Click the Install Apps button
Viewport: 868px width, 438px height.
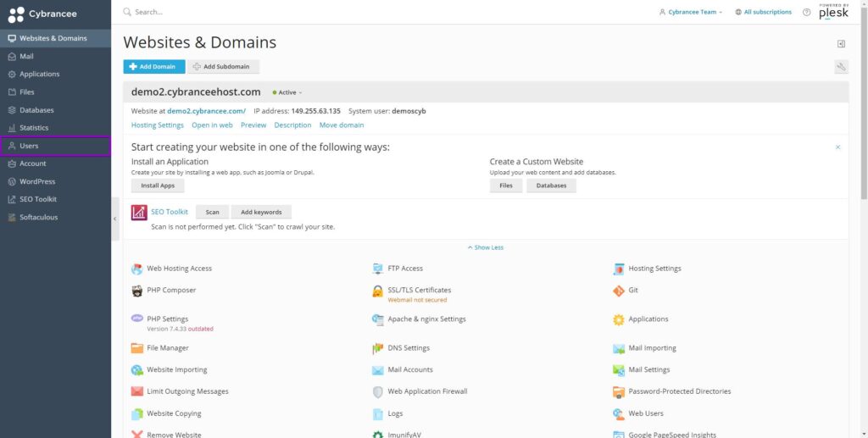pos(158,186)
